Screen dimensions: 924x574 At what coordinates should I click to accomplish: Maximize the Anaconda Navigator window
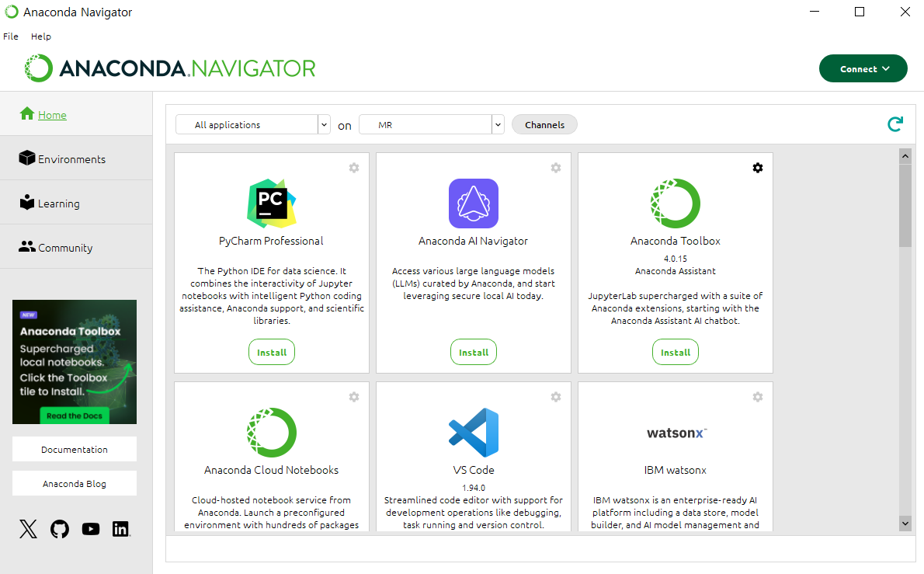coord(860,12)
